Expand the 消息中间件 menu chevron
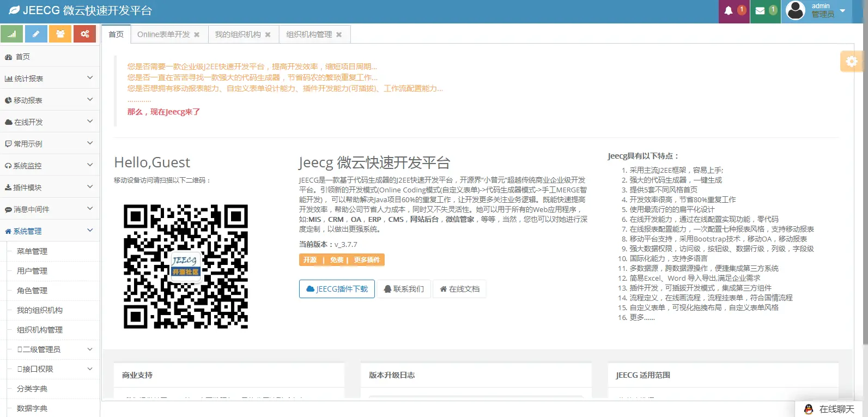 point(90,209)
